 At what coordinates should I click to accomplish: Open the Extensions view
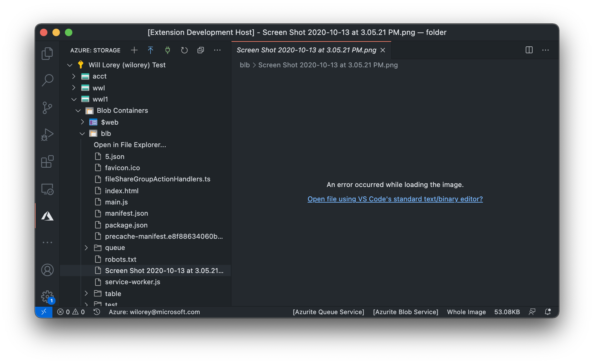[47, 162]
